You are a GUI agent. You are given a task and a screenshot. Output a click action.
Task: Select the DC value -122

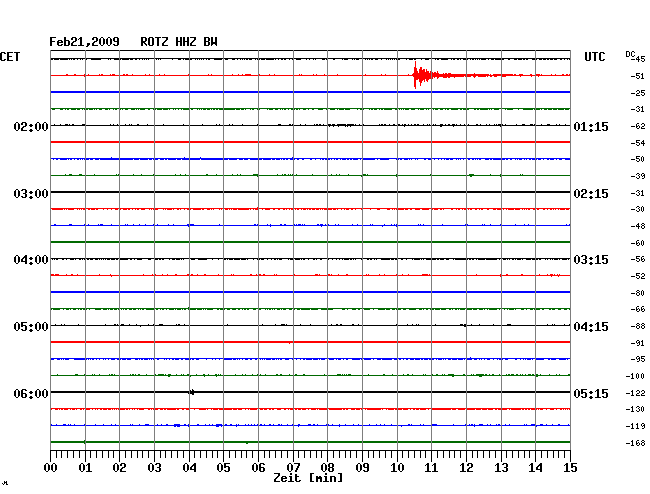click(635, 393)
